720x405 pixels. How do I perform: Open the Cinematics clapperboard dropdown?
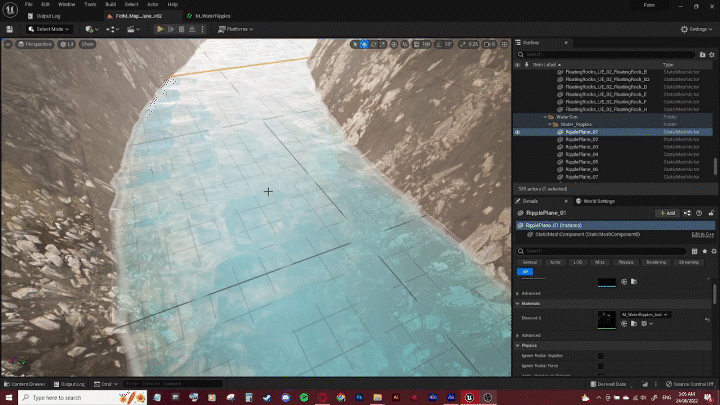(x=133, y=29)
